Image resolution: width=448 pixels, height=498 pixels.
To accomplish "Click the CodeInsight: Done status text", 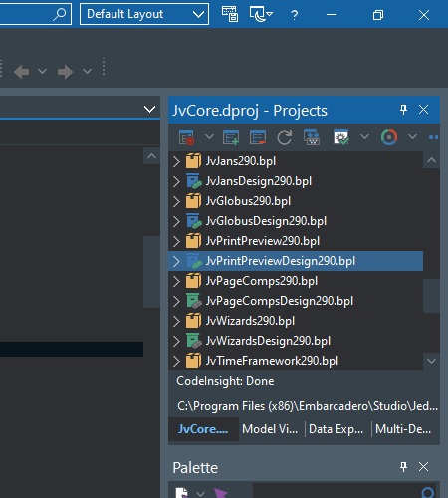I will [225, 381].
